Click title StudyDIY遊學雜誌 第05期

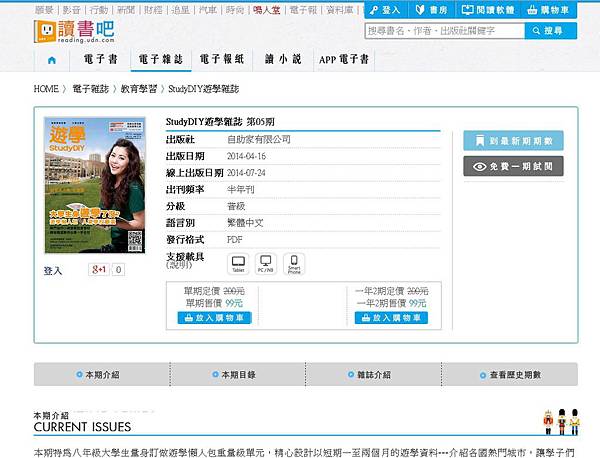(220, 122)
